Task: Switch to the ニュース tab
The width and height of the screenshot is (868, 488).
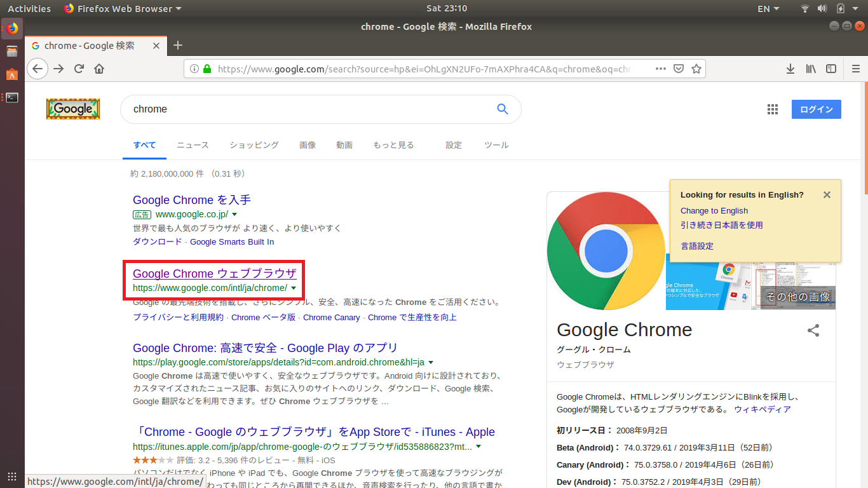Action: (x=193, y=145)
